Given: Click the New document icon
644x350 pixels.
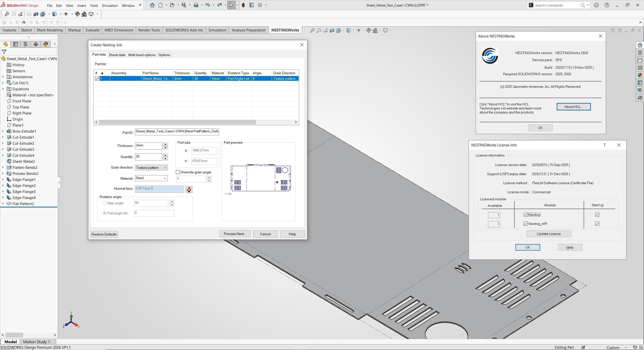Looking at the screenshot, I should click(160, 5).
